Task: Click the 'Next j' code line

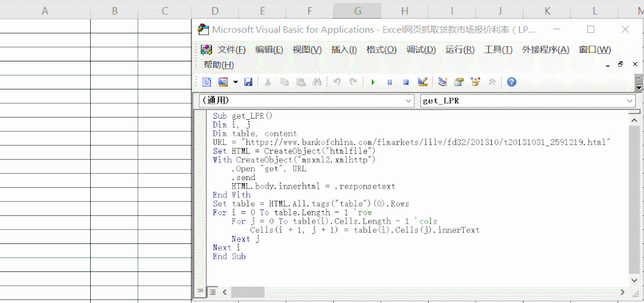Action: 246,239
